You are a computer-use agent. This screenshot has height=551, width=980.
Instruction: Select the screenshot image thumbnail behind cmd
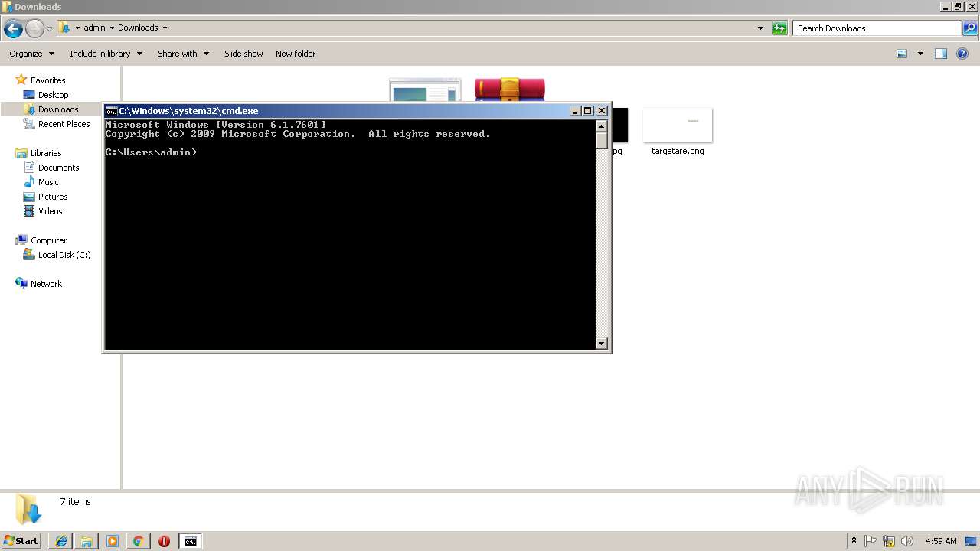point(425,90)
